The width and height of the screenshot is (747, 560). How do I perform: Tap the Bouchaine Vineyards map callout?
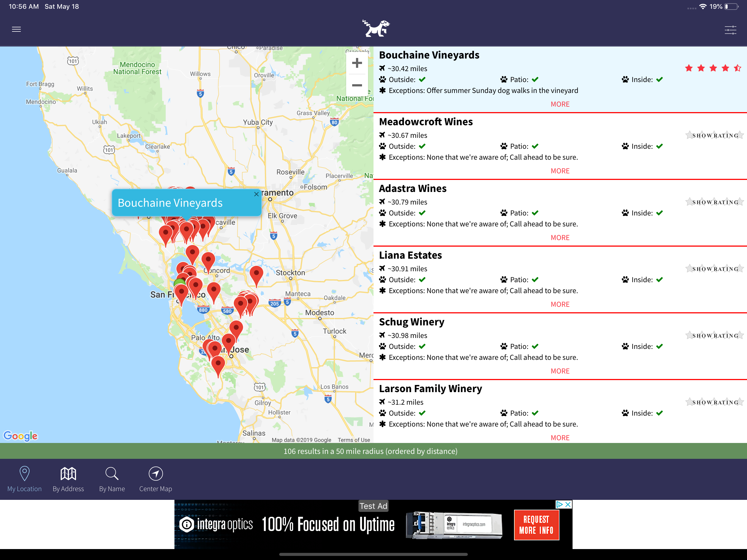point(187,203)
